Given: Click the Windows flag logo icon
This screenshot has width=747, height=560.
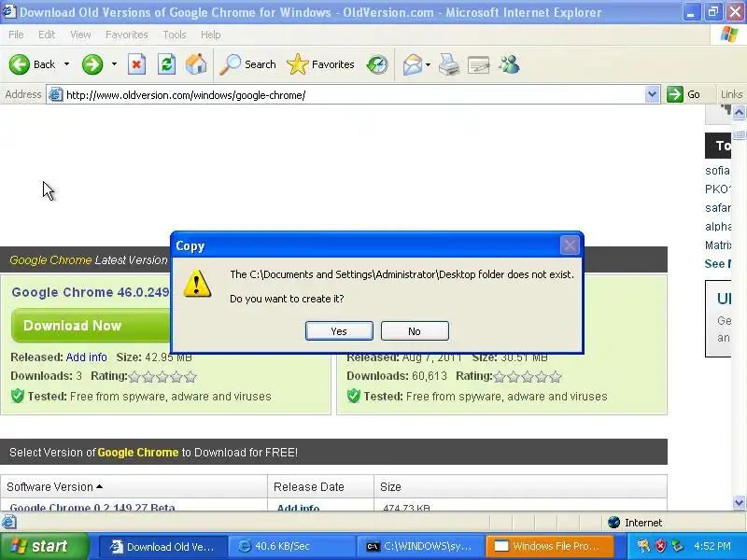Looking at the screenshot, I should 728,35.
